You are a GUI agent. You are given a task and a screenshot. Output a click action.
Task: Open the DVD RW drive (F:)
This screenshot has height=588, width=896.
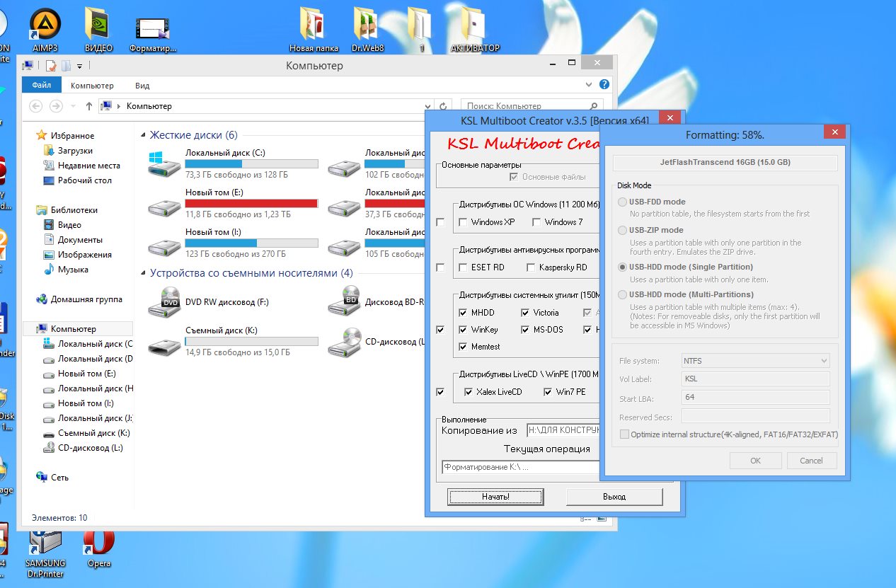coord(164,302)
